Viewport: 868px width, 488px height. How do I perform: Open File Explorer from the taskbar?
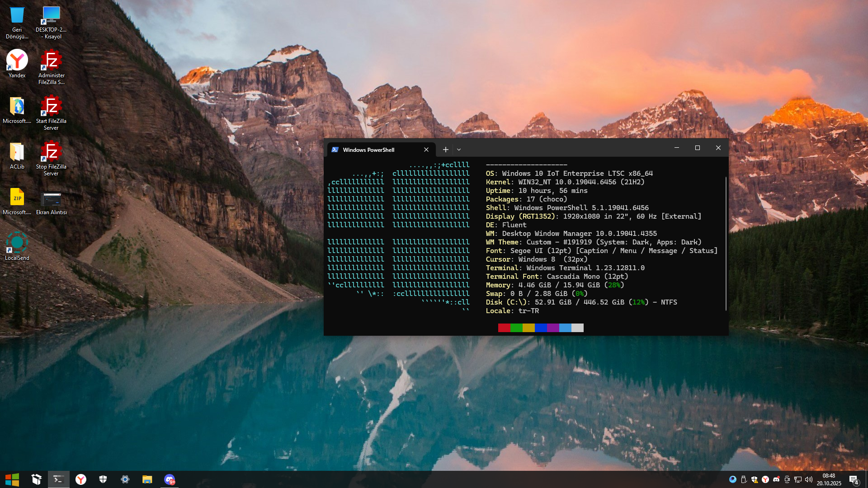click(x=147, y=479)
